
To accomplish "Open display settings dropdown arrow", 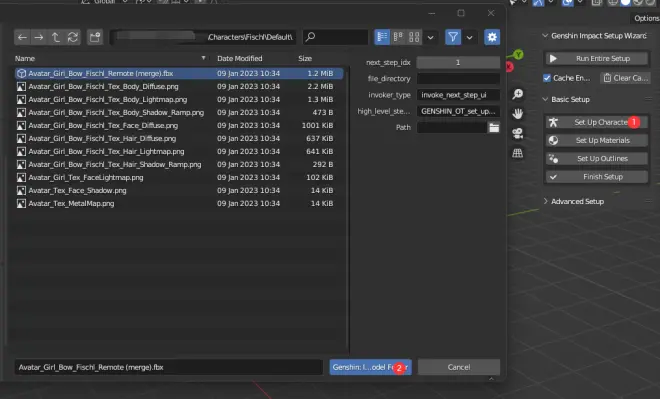I will pos(431,37).
